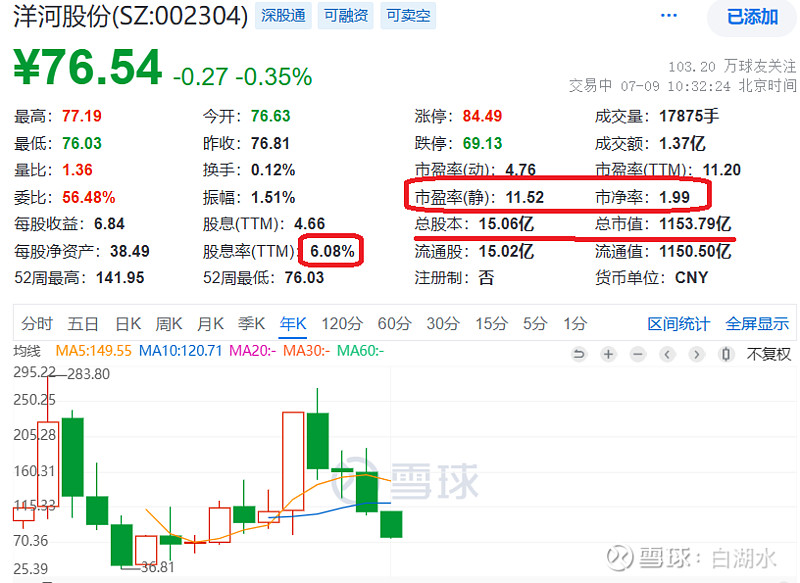Click the stock title 洋河股份(SZ:002304)
800x583 pixels.
[x=131, y=16]
